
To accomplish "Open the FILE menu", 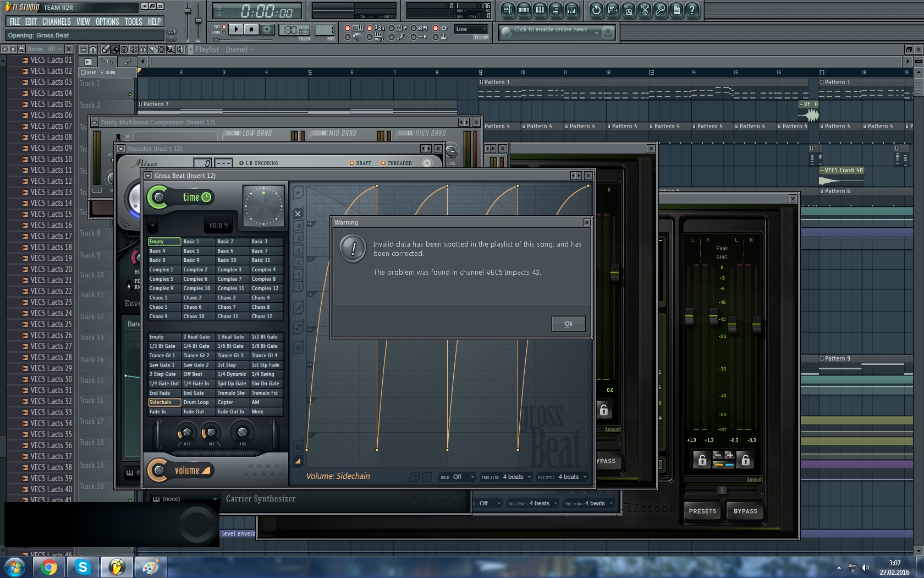I will 15,21.
